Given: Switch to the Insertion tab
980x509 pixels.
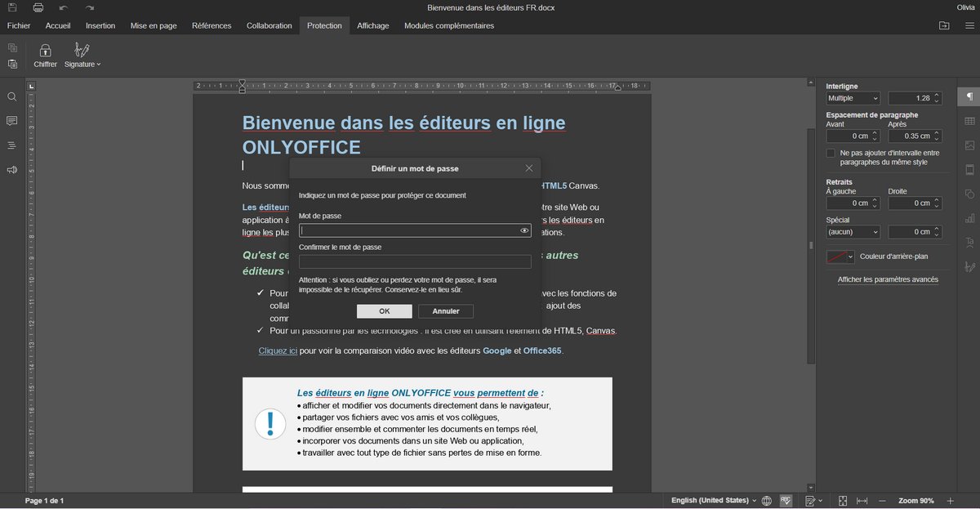Looking at the screenshot, I should coord(100,25).
